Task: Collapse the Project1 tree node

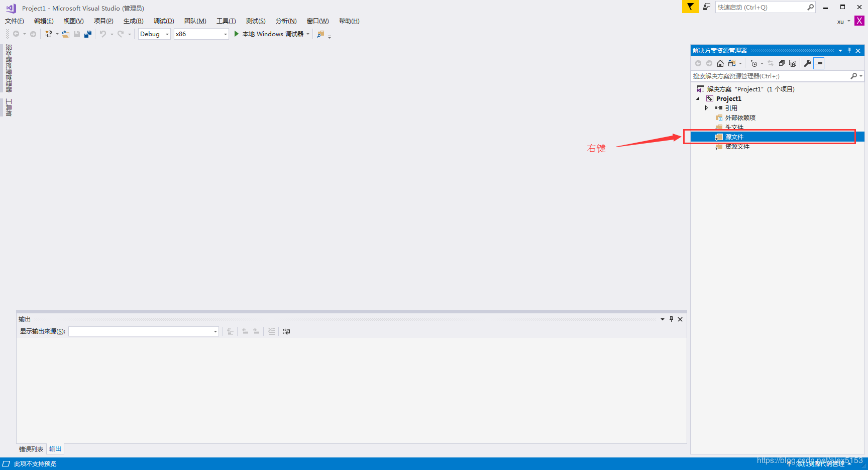Action: (x=698, y=99)
